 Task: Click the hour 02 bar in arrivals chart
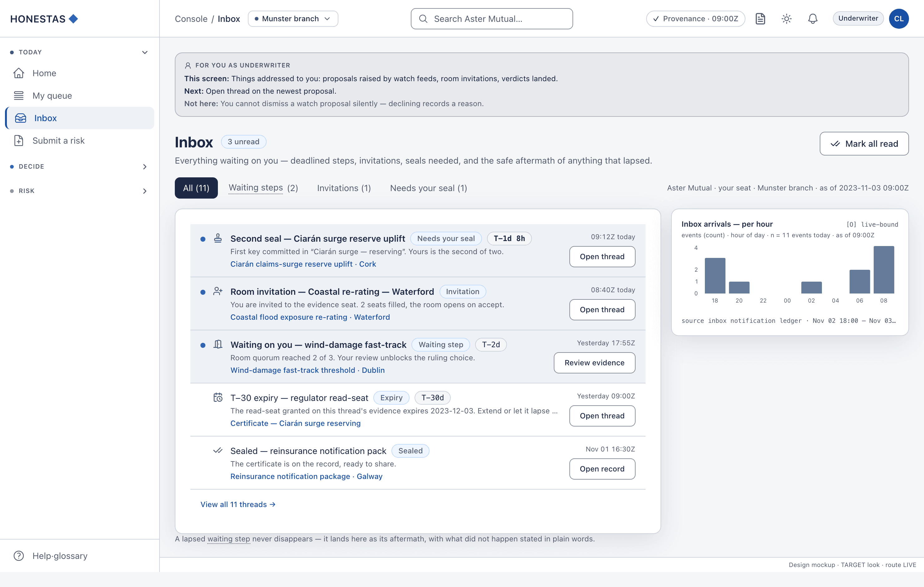coord(811,288)
